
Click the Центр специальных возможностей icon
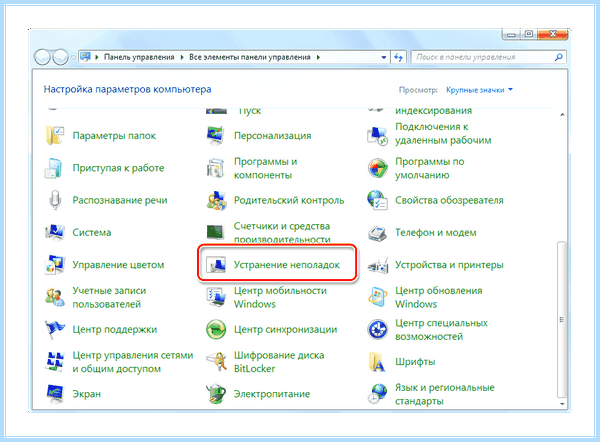coord(378,329)
